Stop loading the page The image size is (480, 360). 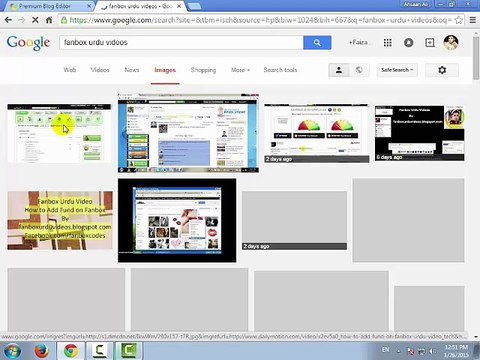pyautogui.click(x=35, y=20)
